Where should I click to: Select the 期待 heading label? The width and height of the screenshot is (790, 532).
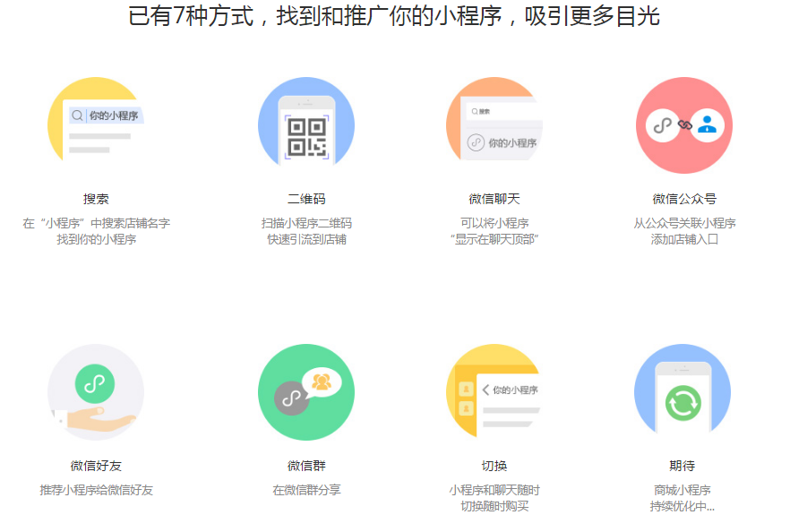tap(683, 464)
